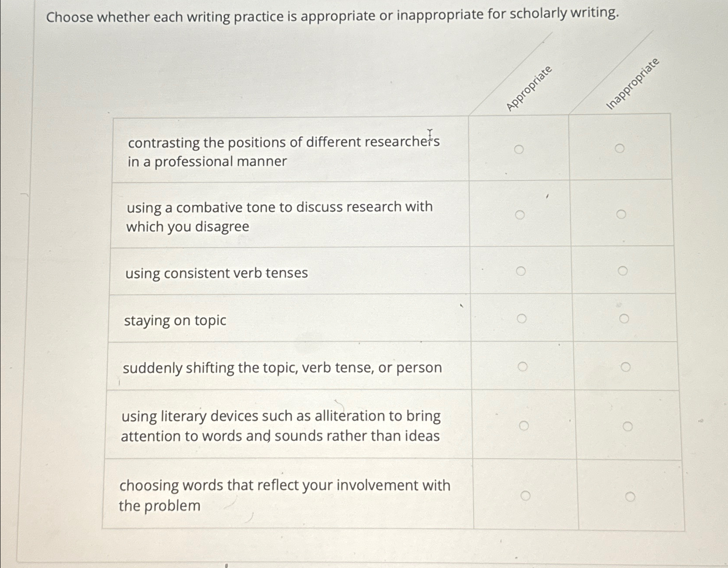The image size is (728, 568).
Task: Select the combative tone row text
Action: (x=279, y=217)
